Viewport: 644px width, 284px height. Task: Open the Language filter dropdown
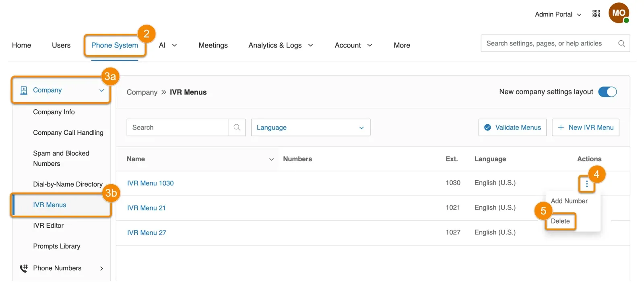point(311,128)
